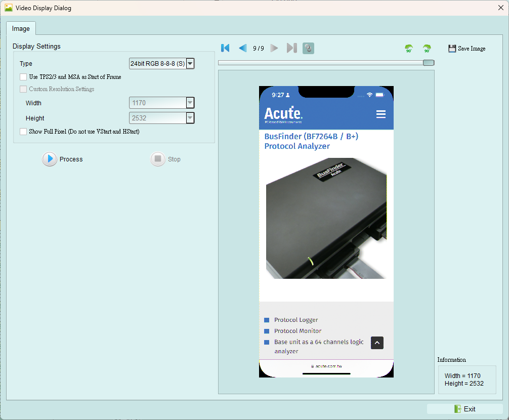Image resolution: width=509 pixels, height=420 pixels.
Task: Click the link icon beside frame controls
Action: click(x=309, y=49)
